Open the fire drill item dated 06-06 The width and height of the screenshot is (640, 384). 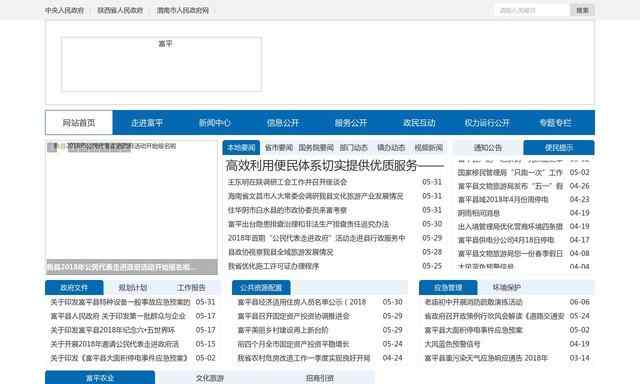coord(474,302)
